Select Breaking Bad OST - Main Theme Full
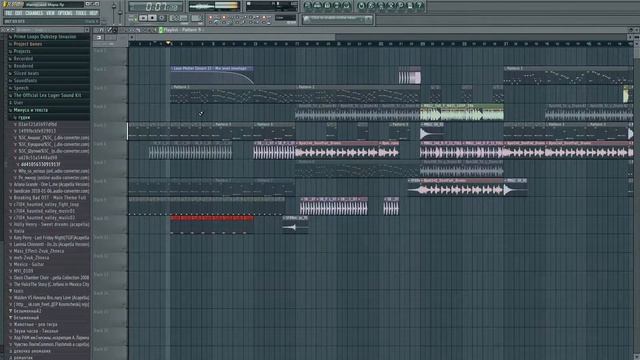This screenshot has width=640, height=360. click(x=50, y=198)
